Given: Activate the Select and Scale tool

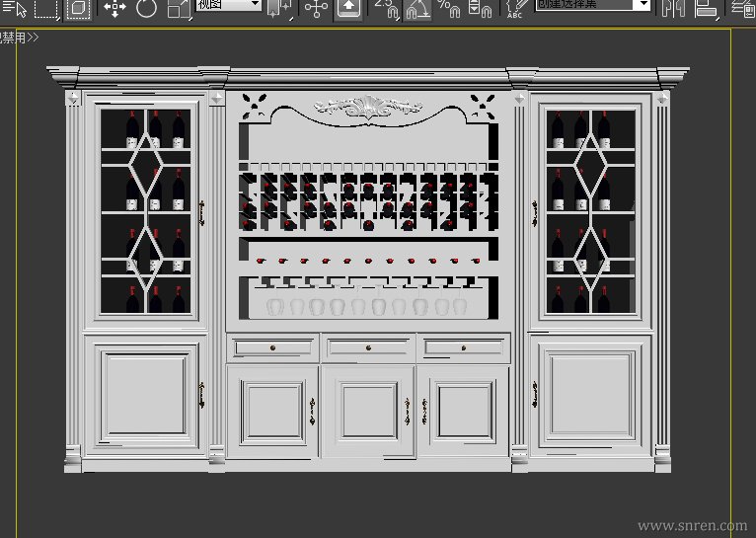Looking at the screenshot, I should pyautogui.click(x=179, y=9).
